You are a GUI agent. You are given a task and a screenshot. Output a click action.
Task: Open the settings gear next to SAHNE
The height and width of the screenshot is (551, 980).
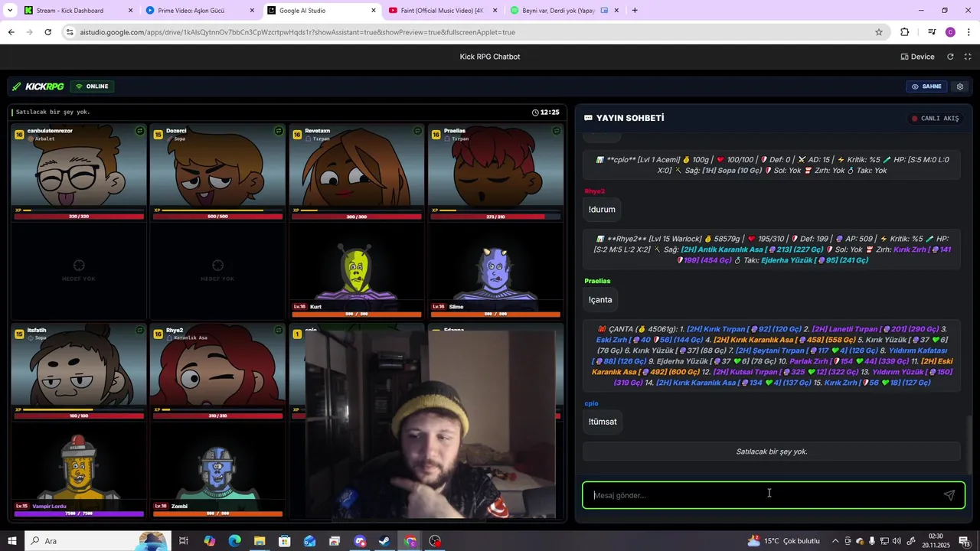(x=960, y=86)
